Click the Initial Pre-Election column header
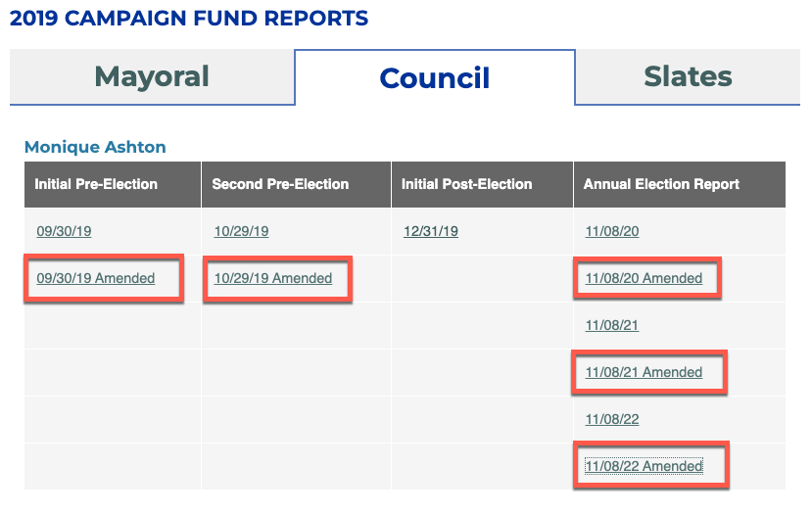812x514 pixels. point(96,184)
